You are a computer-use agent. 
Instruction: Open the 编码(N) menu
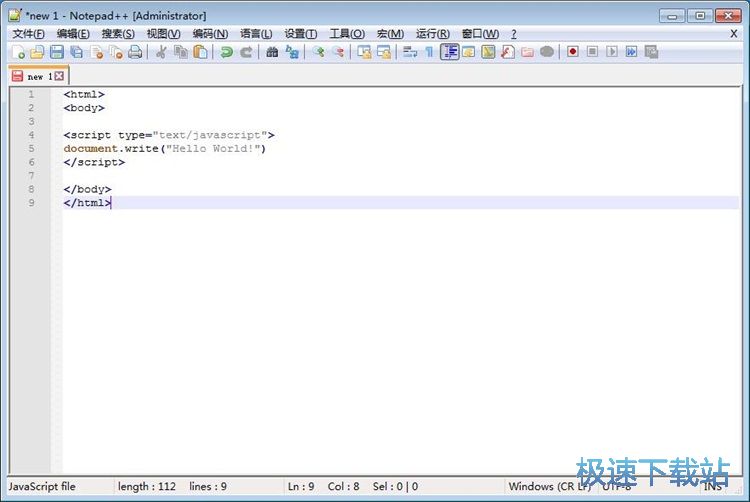click(210, 34)
